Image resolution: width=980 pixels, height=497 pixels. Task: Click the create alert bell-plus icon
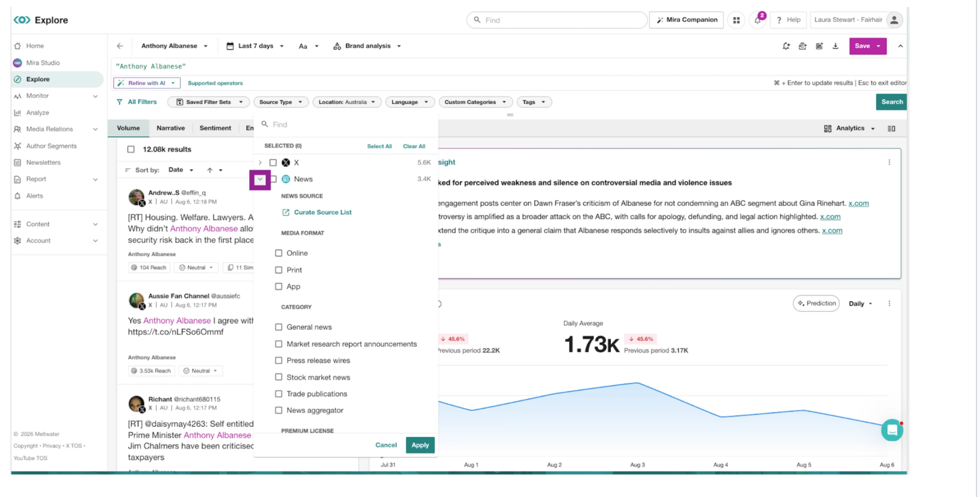(786, 46)
